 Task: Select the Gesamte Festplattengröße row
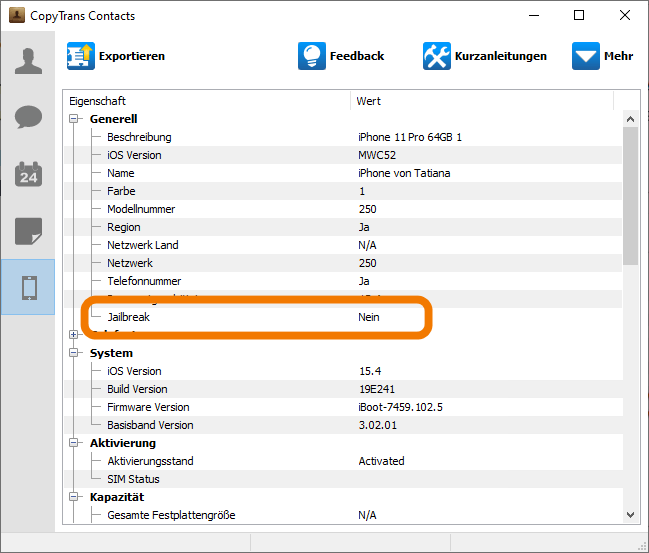343,515
